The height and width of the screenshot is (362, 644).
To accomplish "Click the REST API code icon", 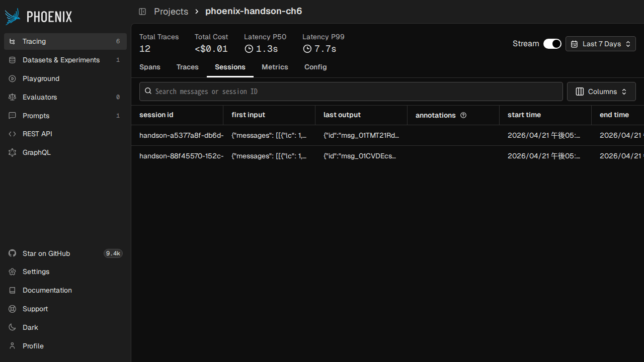I will pos(13,134).
